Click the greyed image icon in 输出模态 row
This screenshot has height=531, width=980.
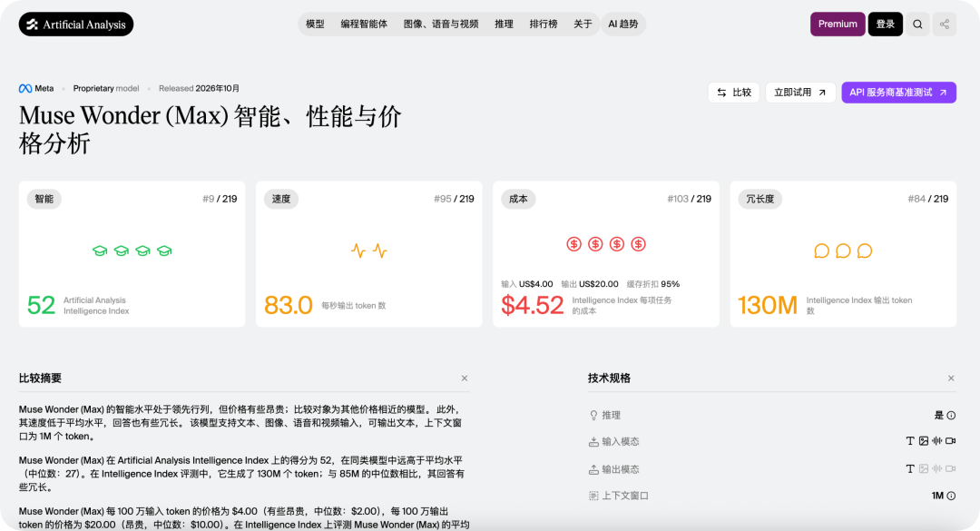[x=924, y=468]
